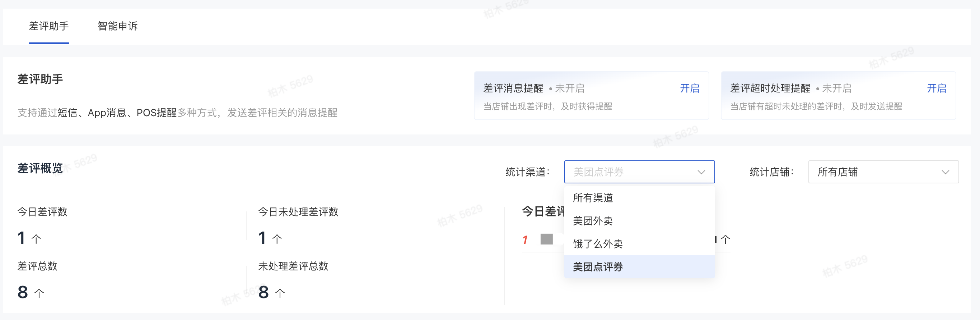
Task: Click the up arrow beside 今日未处理差评数 count
Action: click(277, 239)
